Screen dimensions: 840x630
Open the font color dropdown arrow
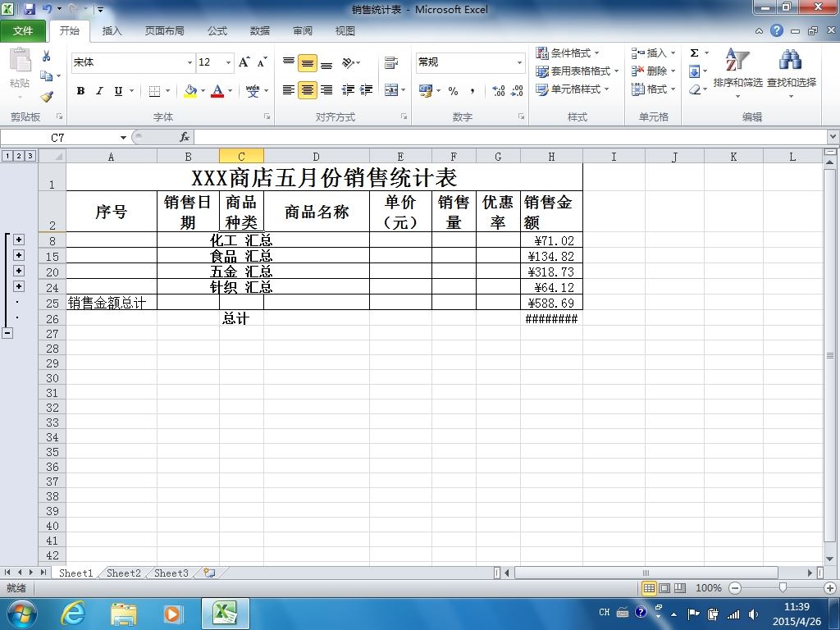231,90
